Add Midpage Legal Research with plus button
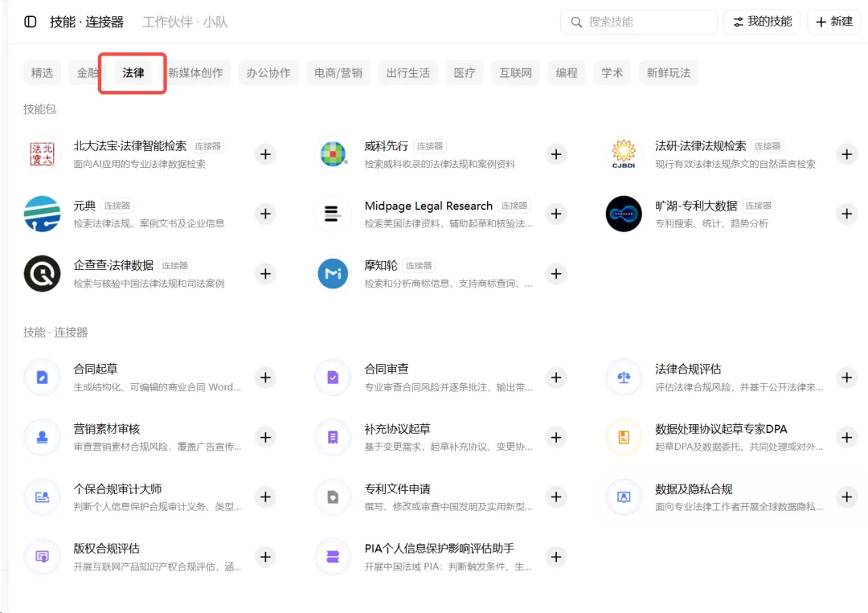This screenshot has width=868, height=613. [x=556, y=214]
